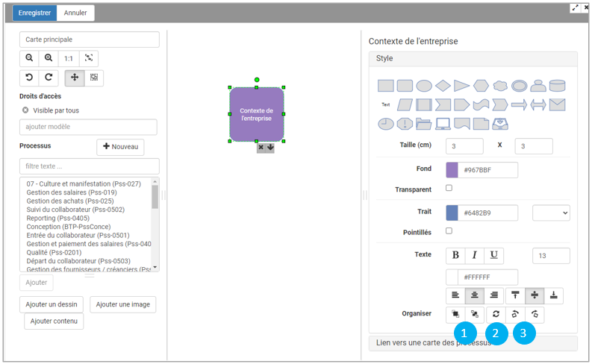
Task: Click the zoom in magnifier icon
Action: [49, 58]
